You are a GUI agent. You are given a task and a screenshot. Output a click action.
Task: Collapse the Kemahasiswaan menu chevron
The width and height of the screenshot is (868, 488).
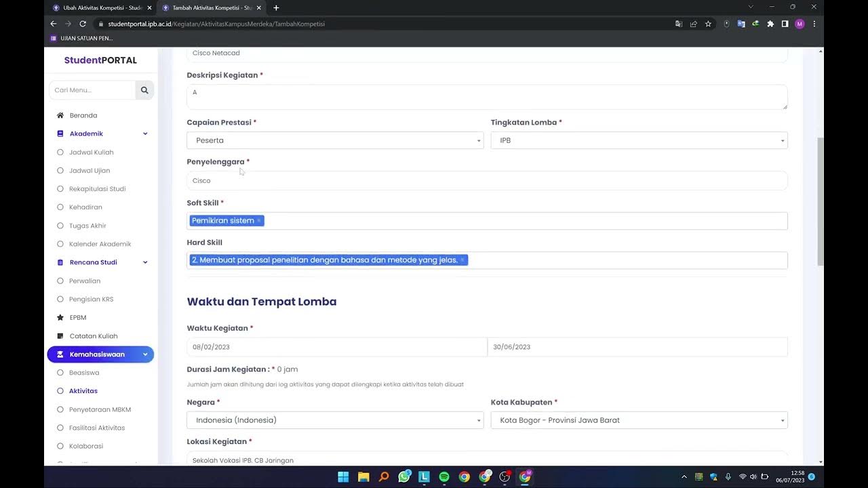click(x=145, y=354)
